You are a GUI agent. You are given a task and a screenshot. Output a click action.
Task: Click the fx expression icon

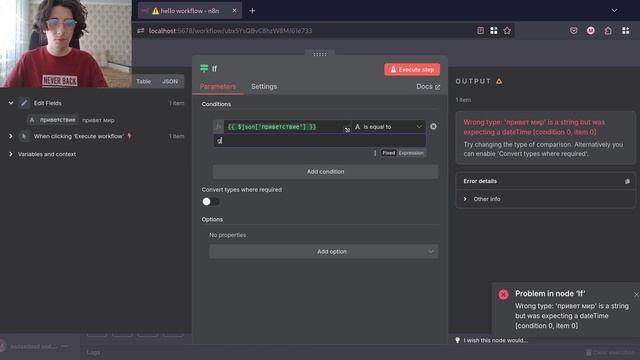pyautogui.click(x=218, y=127)
